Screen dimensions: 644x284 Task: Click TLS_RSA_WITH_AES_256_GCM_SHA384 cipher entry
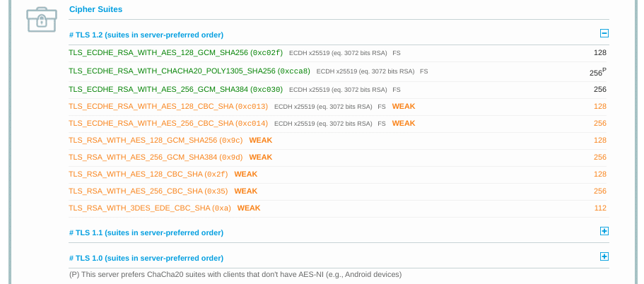(x=156, y=158)
